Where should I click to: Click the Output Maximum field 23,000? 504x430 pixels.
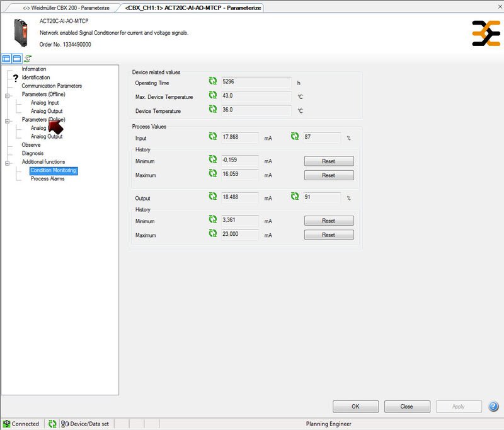click(240, 234)
